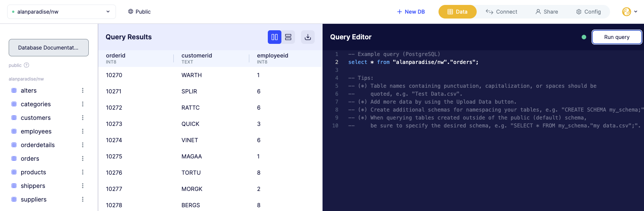This screenshot has height=211, width=644.
Task: Switch to row view layout in Query Results
Action: [288, 37]
